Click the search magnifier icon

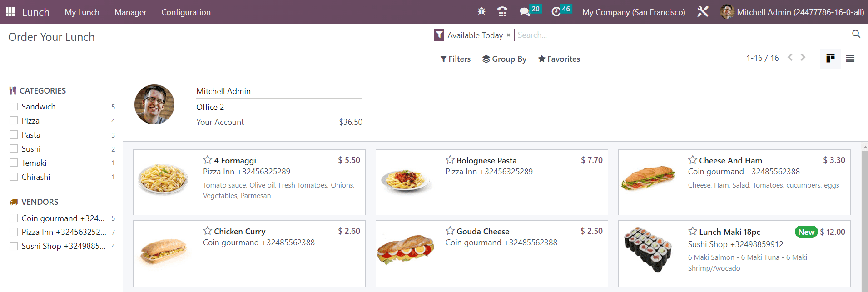[856, 34]
